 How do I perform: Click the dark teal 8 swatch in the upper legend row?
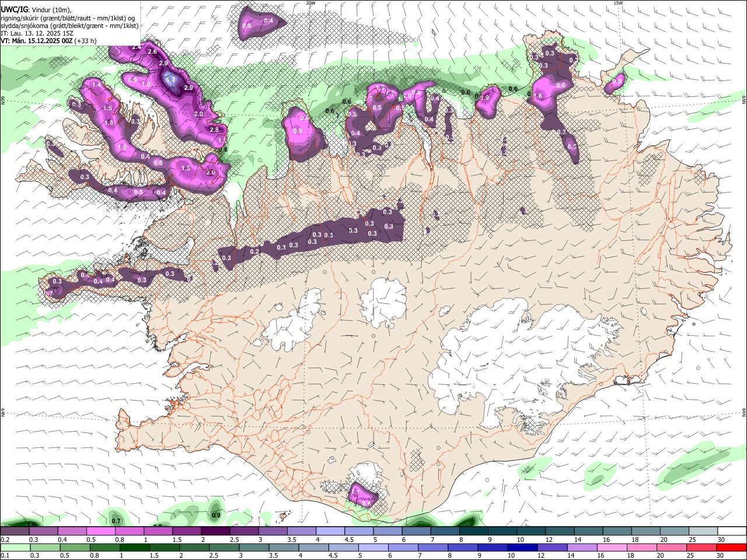(x=474, y=531)
